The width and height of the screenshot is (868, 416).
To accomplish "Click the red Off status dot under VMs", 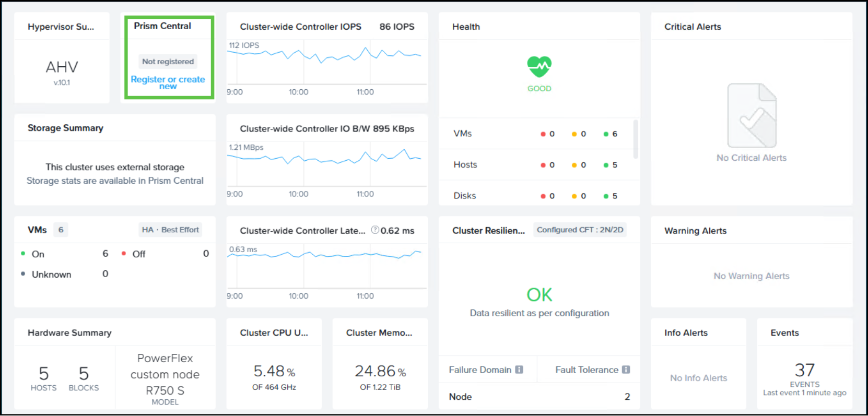I will coord(124,254).
